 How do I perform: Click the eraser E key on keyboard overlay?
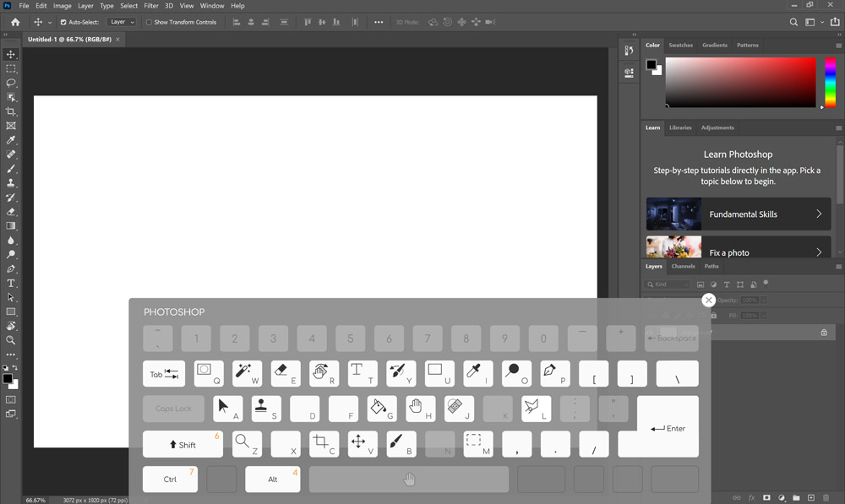(x=286, y=374)
